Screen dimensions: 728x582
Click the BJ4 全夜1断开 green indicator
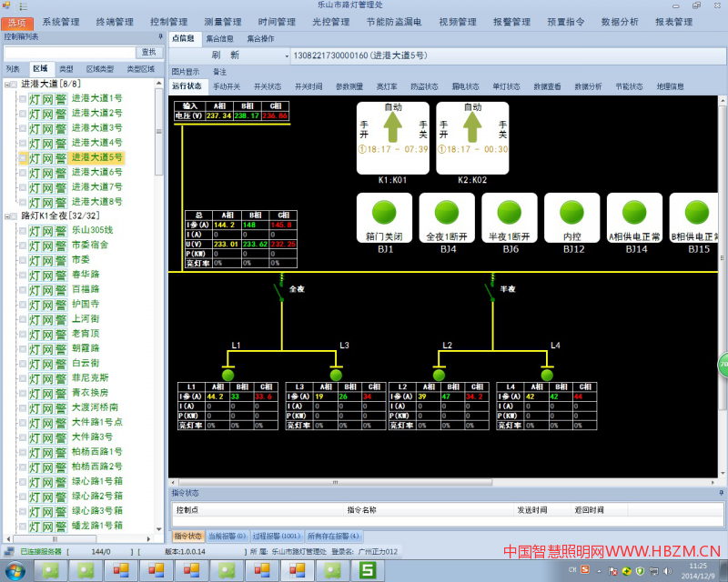pos(446,213)
